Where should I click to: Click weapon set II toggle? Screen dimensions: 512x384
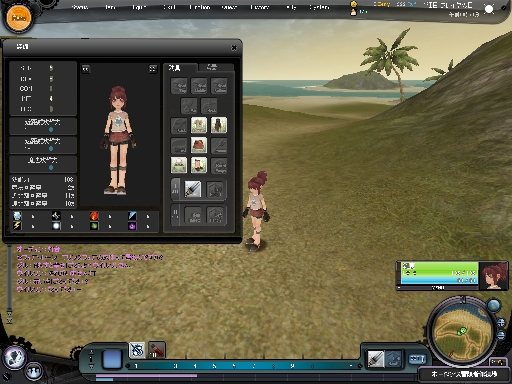click(175, 214)
